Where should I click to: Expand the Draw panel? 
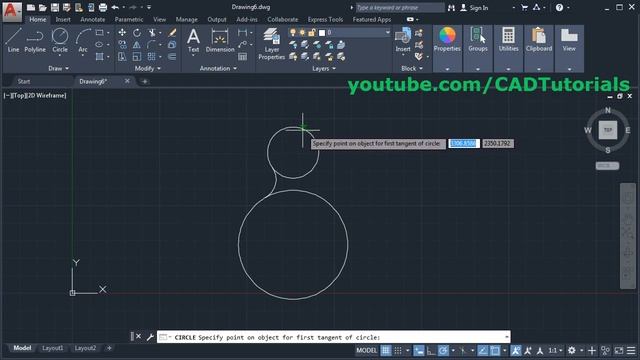(x=58, y=69)
